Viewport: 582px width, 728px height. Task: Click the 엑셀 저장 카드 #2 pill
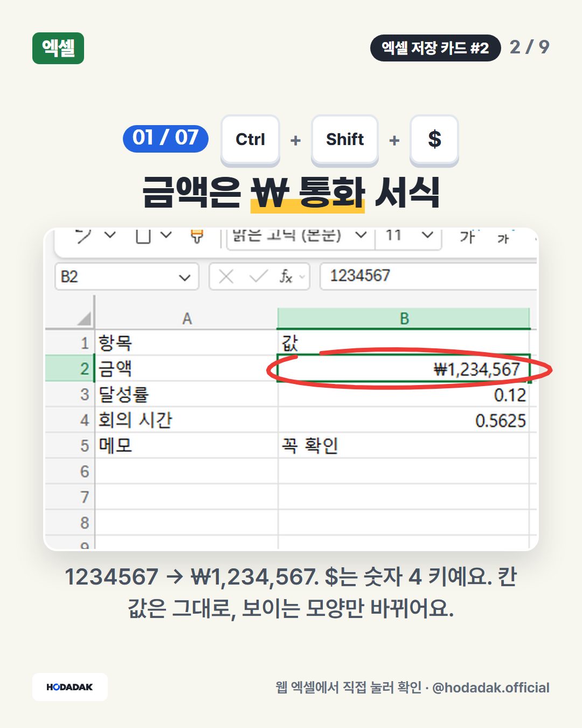click(435, 48)
